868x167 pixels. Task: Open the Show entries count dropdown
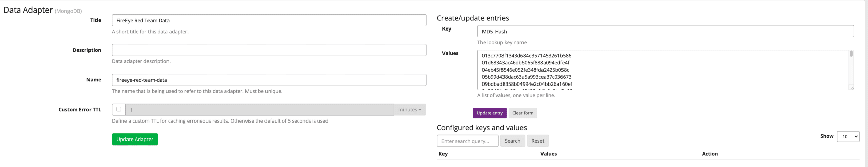[x=848, y=136]
